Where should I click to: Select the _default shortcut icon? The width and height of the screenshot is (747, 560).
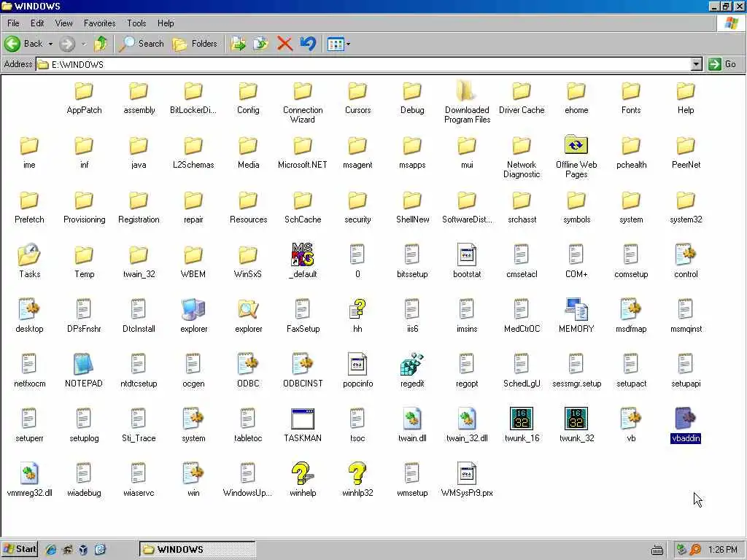point(303,254)
